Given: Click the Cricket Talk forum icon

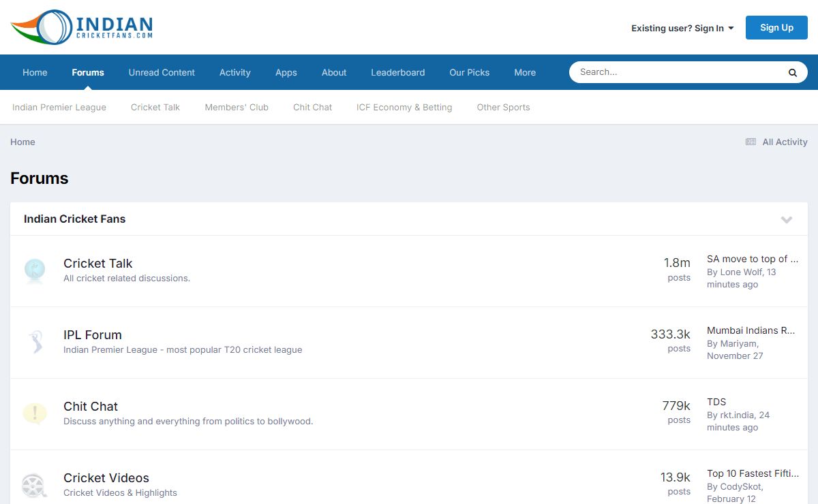Looking at the screenshot, I should click(x=35, y=270).
